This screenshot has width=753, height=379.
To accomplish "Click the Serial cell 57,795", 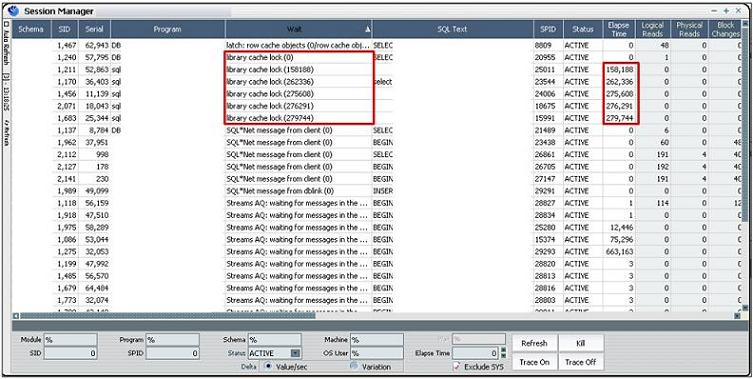I will coord(97,57).
